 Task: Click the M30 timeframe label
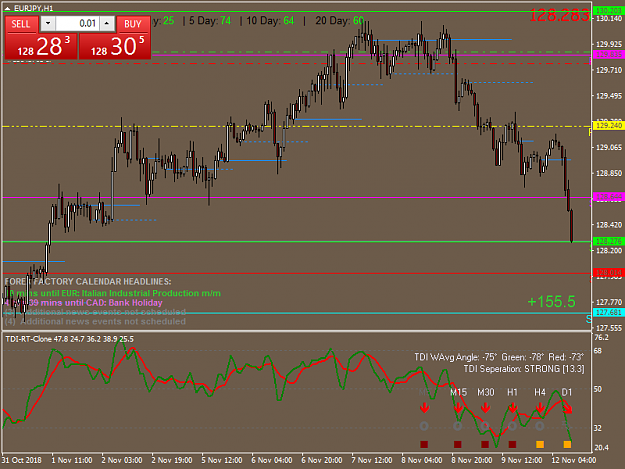[x=486, y=392]
